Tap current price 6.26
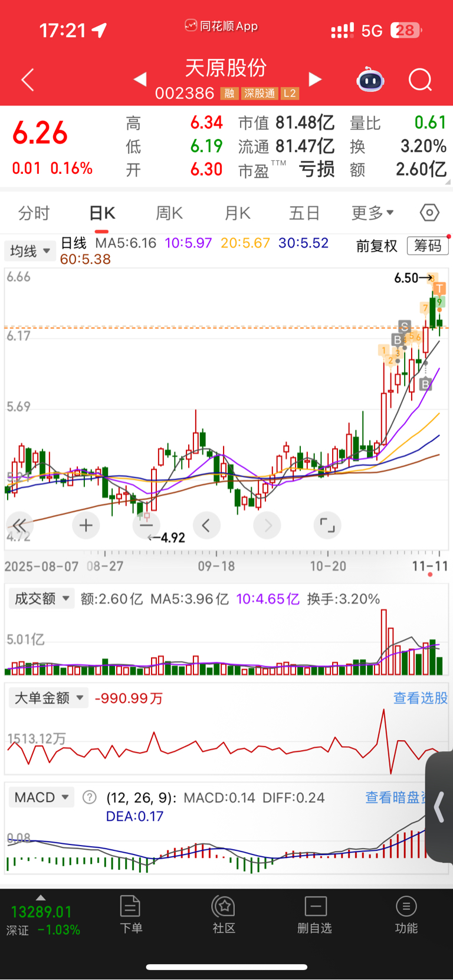 [x=40, y=133]
